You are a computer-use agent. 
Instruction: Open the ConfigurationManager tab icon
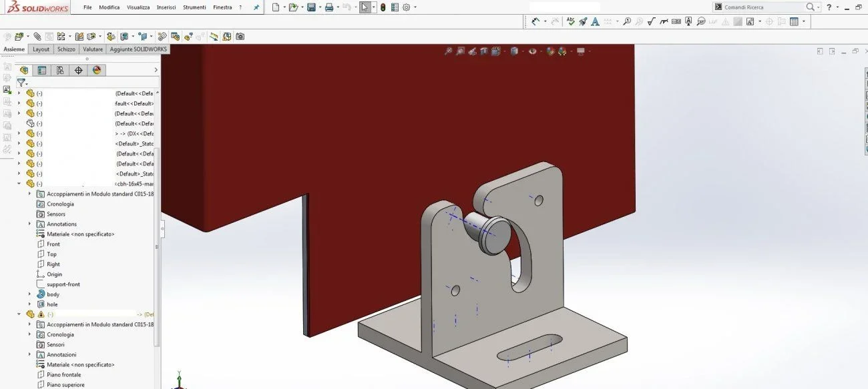click(60, 70)
